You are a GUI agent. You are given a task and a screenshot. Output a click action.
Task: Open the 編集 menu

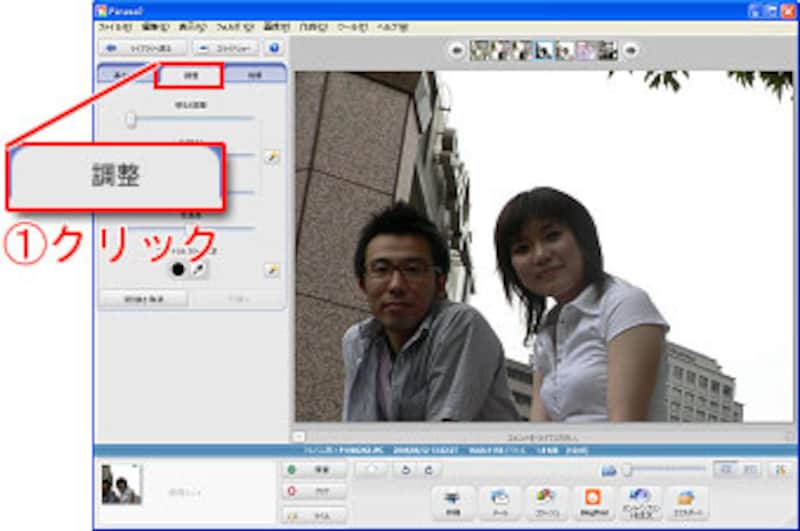tap(155, 27)
